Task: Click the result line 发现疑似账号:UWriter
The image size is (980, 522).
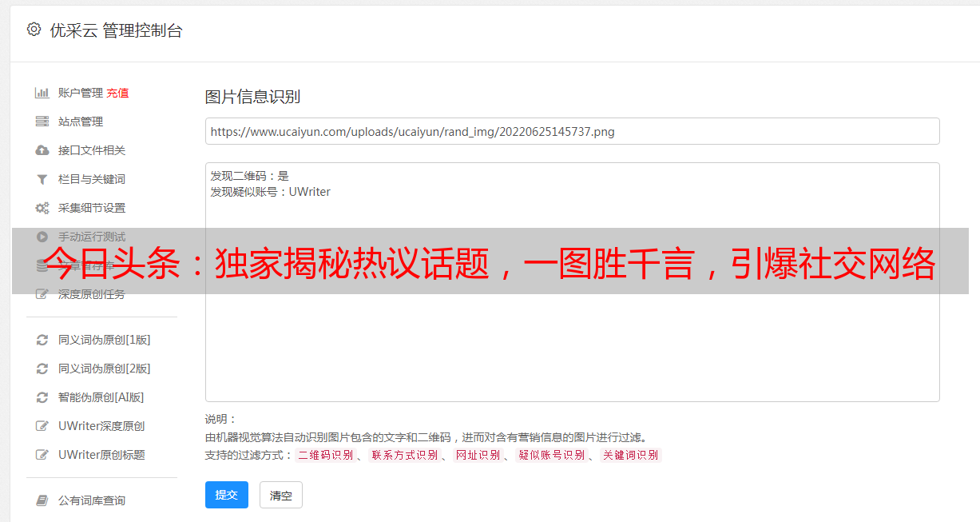Action: 271,192
